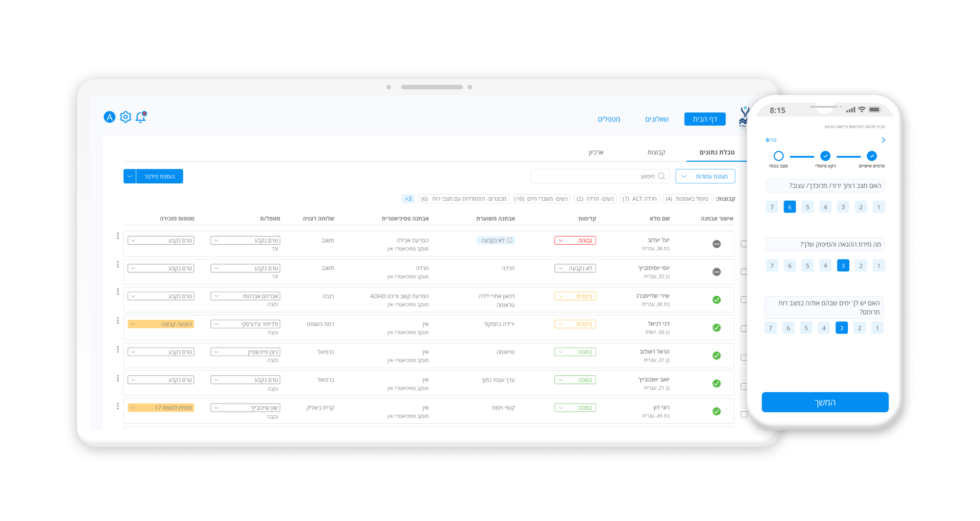Go to the שאלונים nav item
Image resolution: width=980 pixels, height=521 pixels.
tap(657, 119)
